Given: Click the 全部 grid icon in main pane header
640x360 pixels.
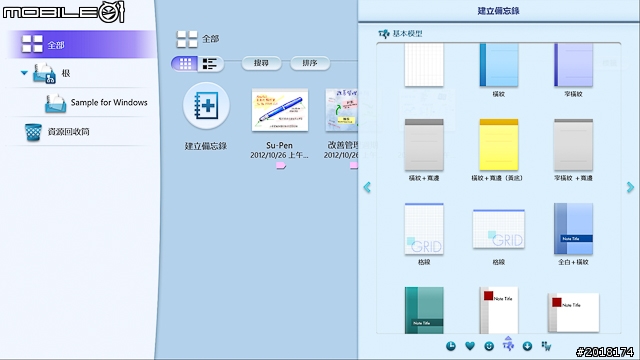Looking at the screenshot, I should pos(187,39).
